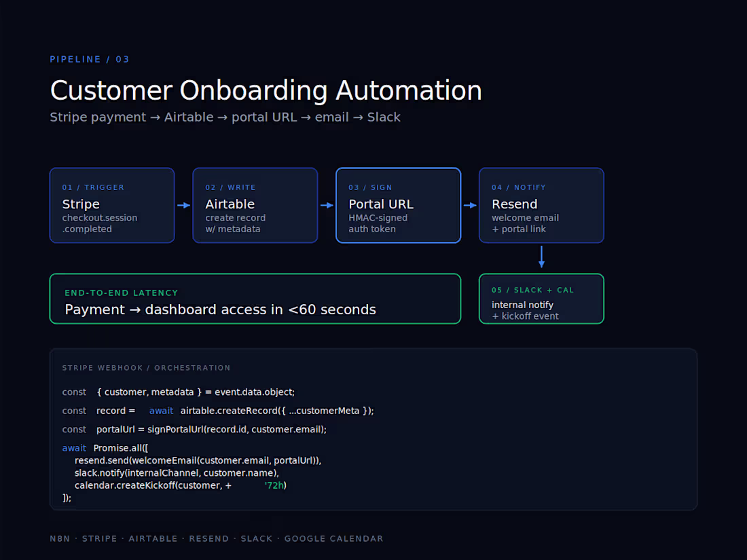Image resolution: width=747 pixels, height=560 pixels.
Task: Click the "checkout.session .completed" description
Action: pos(100,223)
